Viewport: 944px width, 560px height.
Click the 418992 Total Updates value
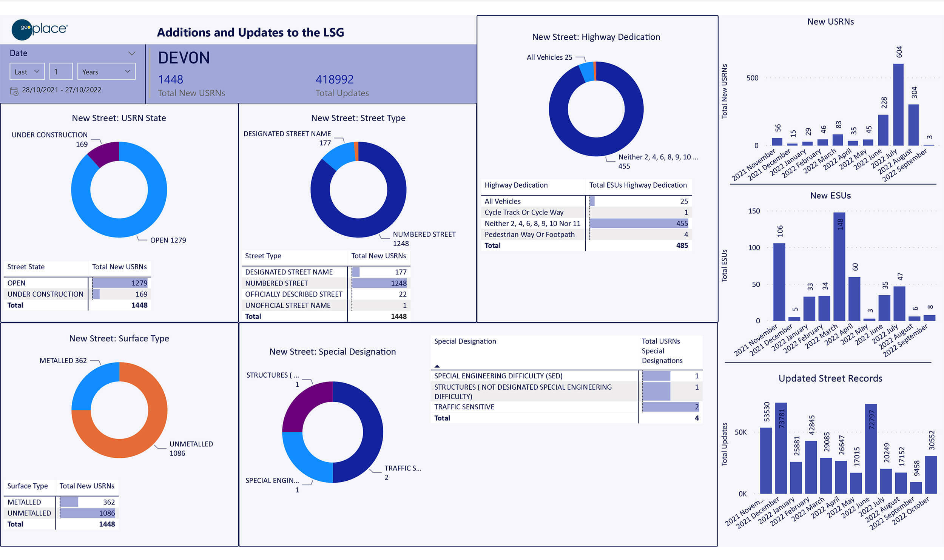pyautogui.click(x=335, y=79)
